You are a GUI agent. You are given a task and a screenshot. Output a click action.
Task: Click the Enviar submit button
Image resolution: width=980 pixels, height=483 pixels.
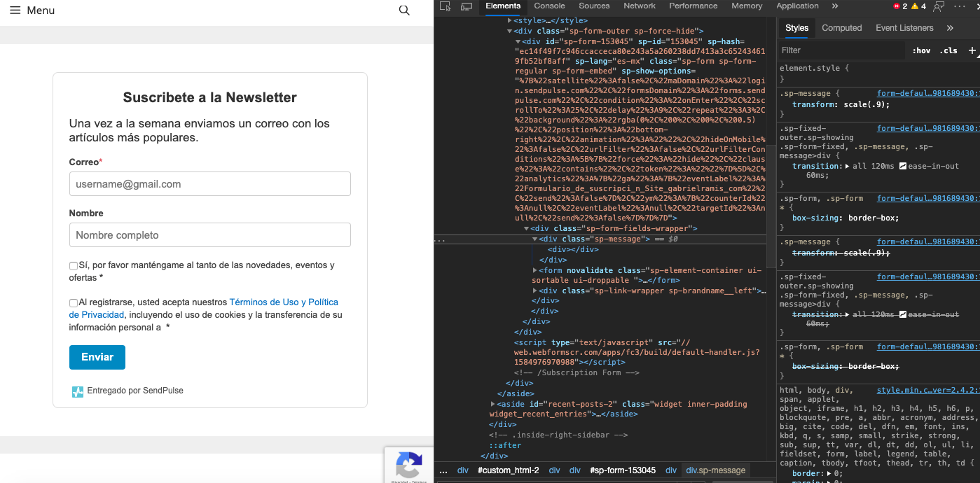(x=97, y=357)
